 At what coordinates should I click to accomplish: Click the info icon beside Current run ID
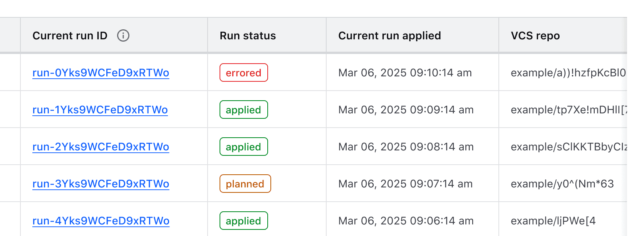123,36
